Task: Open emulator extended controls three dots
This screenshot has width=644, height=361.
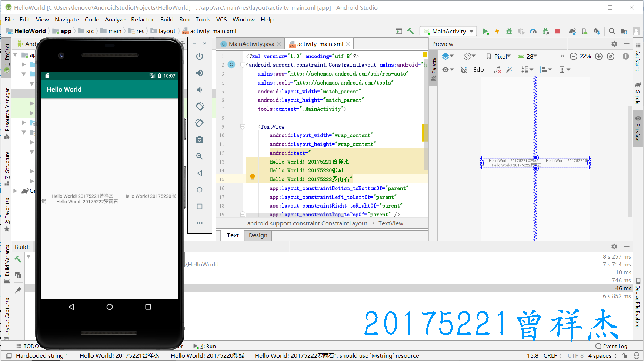Action: click(x=200, y=223)
